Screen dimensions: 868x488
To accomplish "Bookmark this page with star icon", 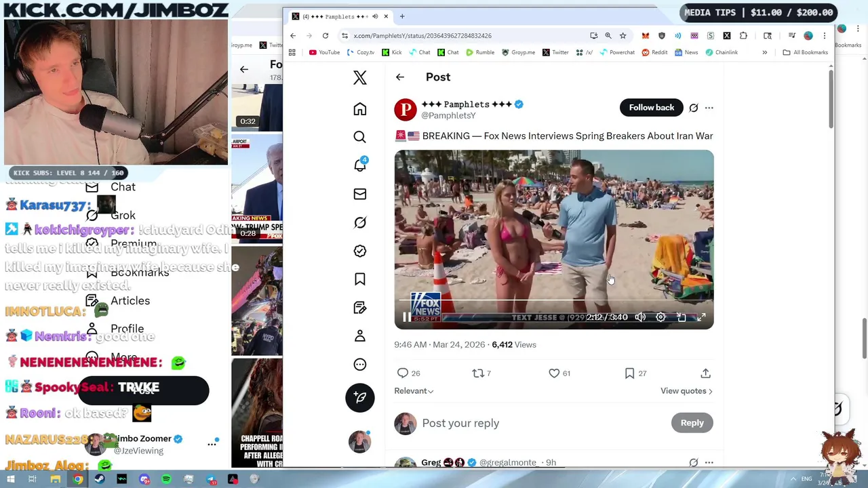I will (x=623, y=36).
